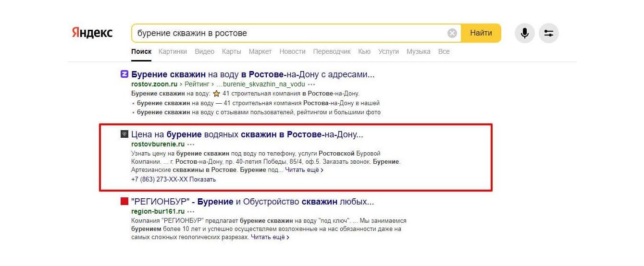Click the red РЕГИОНБУР favicon
This screenshot has width=644, height=266.
tap(124, 201)
